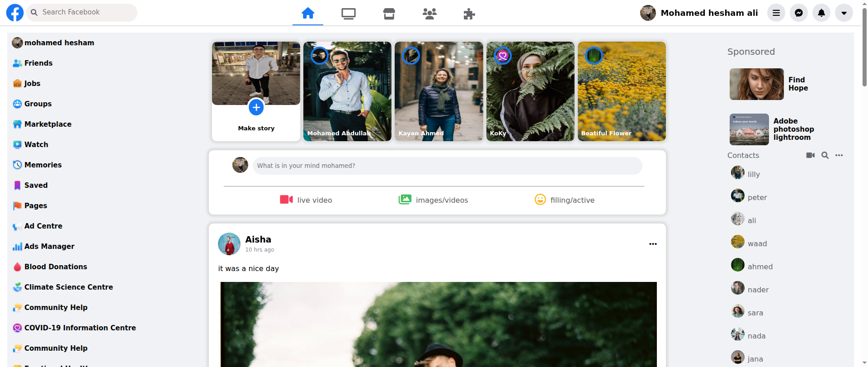Screen dimensions: 868x367
Task: Open chat with nada
Action: coord(748,335)
